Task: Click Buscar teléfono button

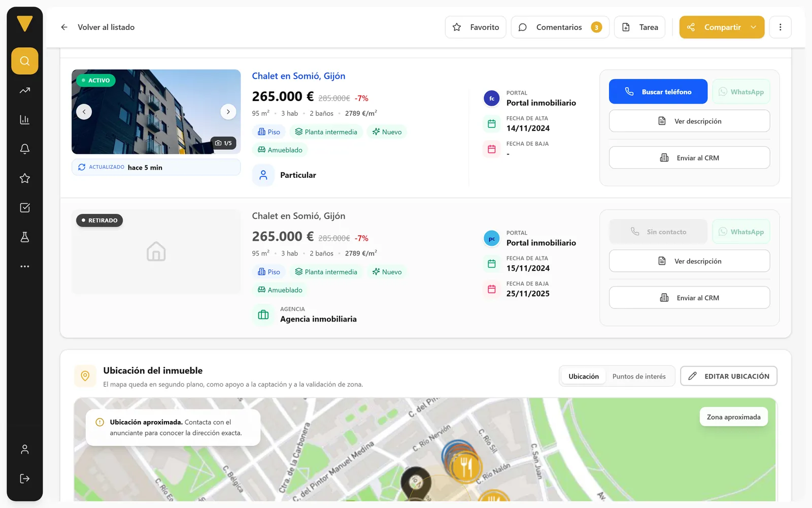Action: 658,91
